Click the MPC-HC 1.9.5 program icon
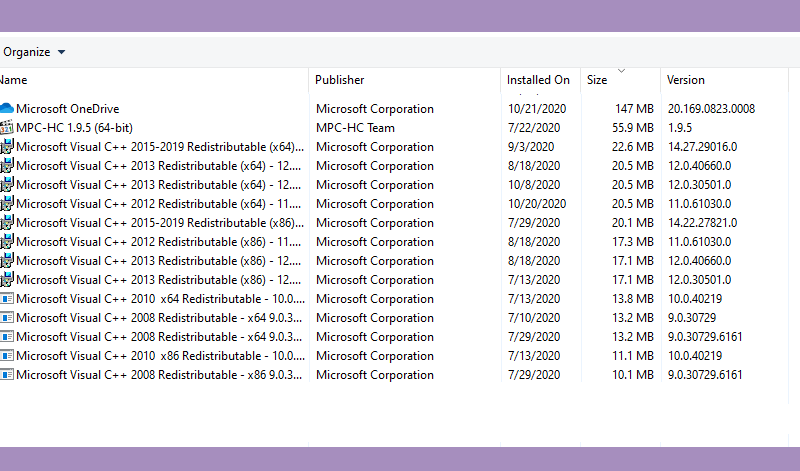 coord(7,128)
